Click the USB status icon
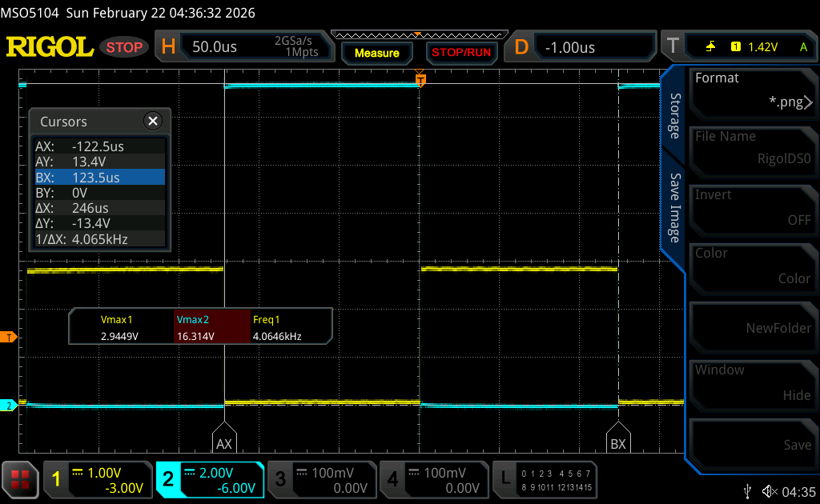Viewport: 820px width, 504px height. (x=747, y=491)
